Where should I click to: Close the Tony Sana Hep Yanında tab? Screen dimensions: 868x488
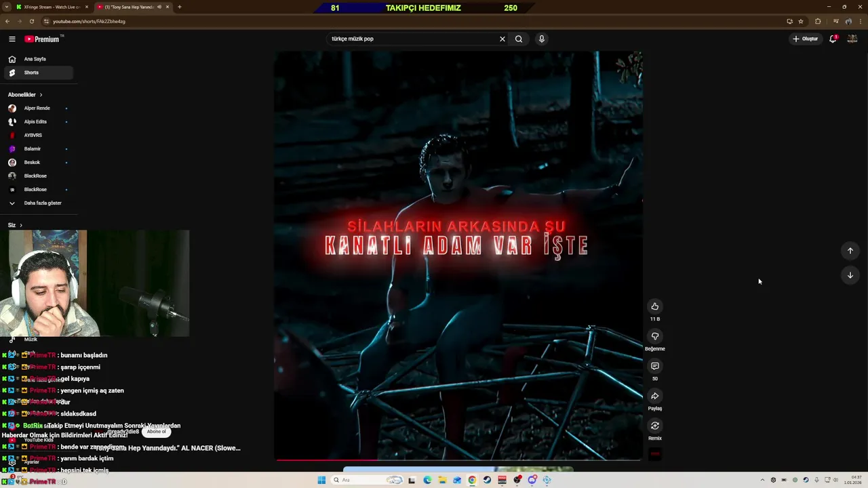pyautogui.click(x=167, y=7)
